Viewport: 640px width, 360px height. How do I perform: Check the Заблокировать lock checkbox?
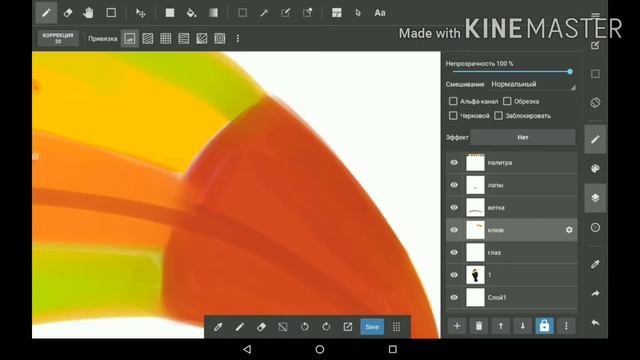coord(498,116)
